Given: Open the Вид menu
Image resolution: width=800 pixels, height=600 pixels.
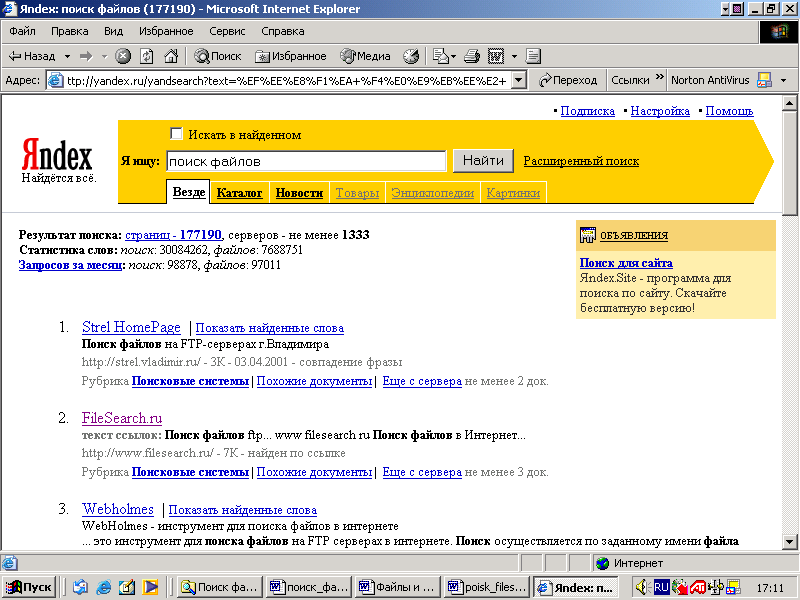Looking at the screenshot, I should [x=114, y=31].
